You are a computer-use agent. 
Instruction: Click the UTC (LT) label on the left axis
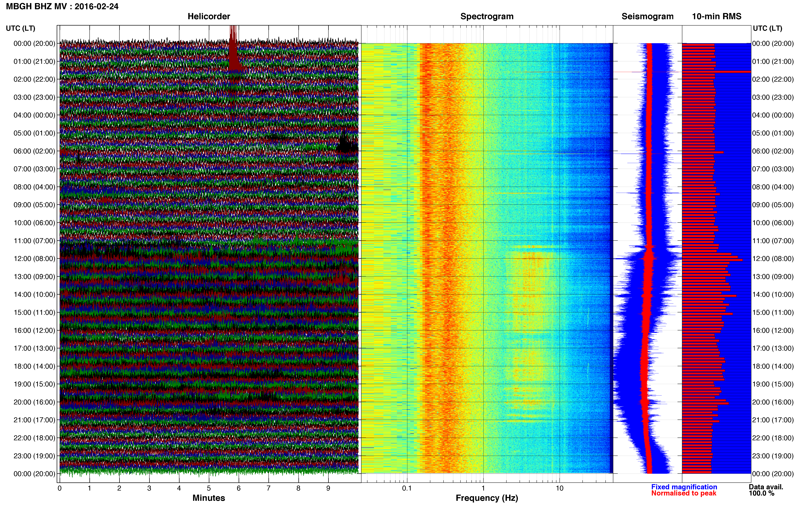point(21,28)
